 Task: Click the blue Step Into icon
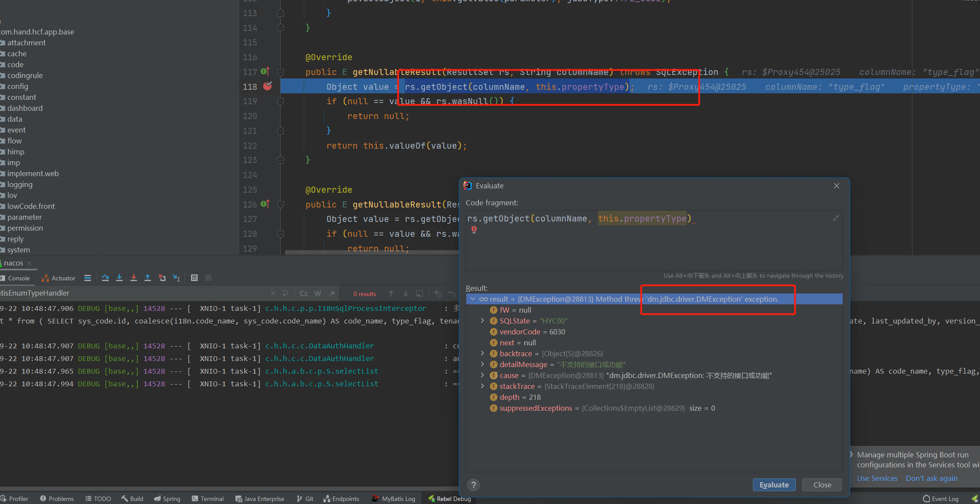[119, 278]
